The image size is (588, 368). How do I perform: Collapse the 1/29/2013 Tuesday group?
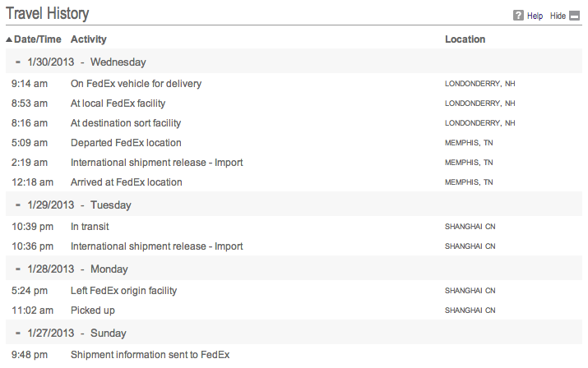(x=18, y=205)
